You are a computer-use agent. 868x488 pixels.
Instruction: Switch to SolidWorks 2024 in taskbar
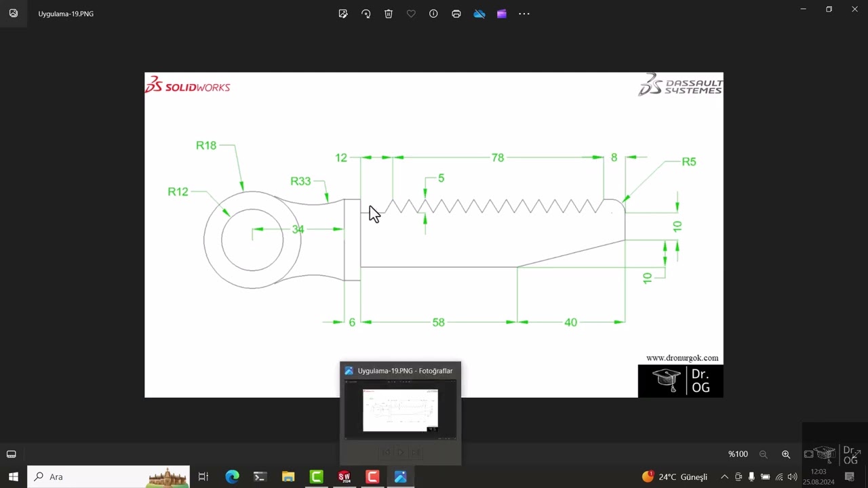[344, 477]
